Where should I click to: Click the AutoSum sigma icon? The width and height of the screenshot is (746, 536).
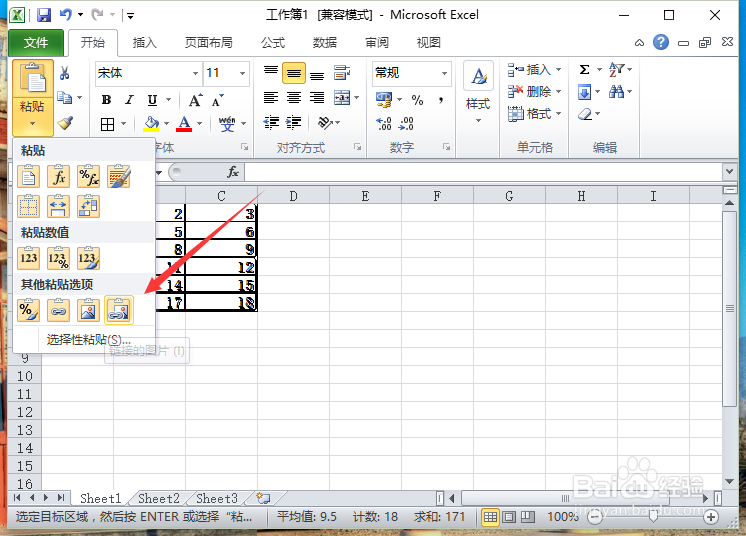(x=585, y=69)
